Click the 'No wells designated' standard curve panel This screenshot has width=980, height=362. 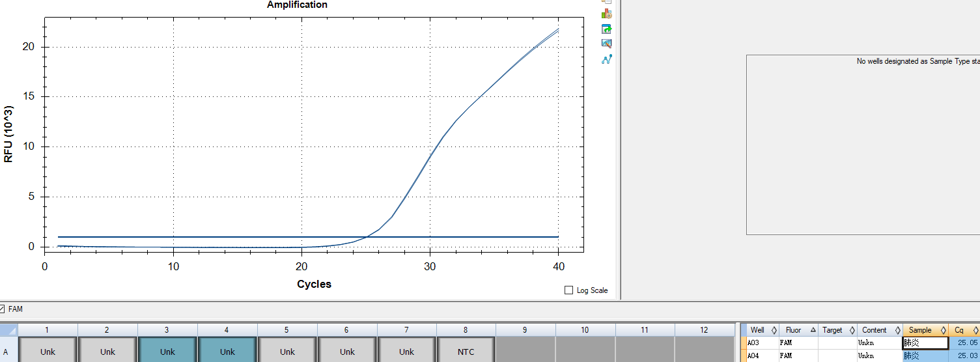863,145
